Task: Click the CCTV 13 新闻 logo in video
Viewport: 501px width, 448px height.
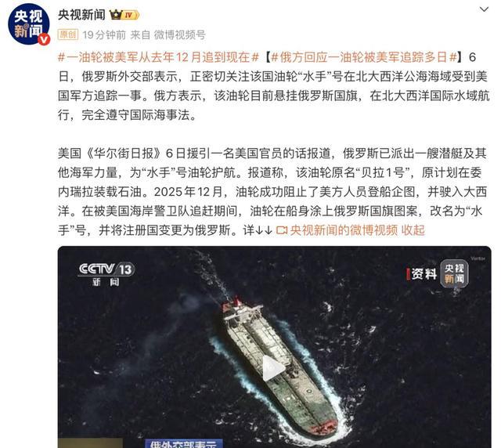Action: (x=106, y=274)
